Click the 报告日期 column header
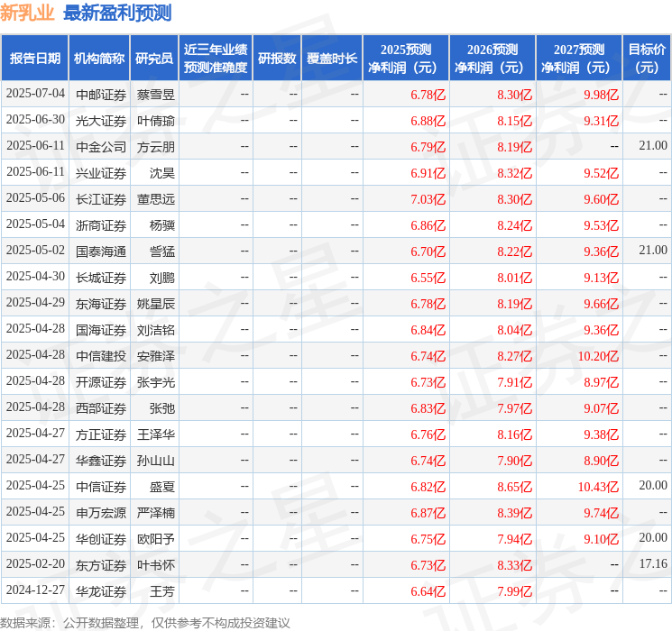The image size is (672, 631). (x=34, y=59)
